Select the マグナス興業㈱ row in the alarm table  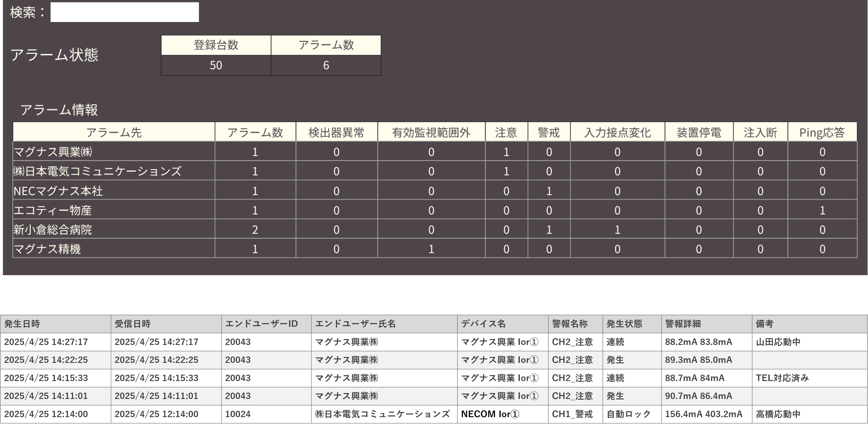click(435, 151)
